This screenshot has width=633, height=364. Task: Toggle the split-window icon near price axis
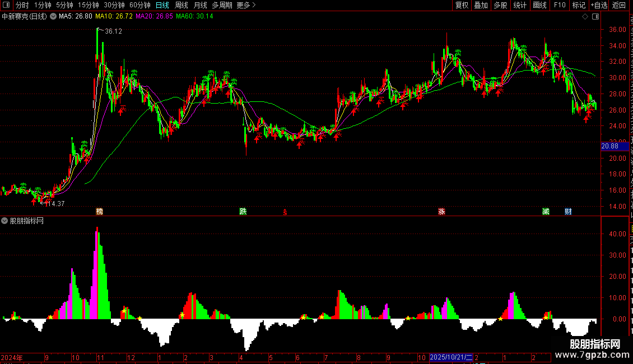(595, 17)
